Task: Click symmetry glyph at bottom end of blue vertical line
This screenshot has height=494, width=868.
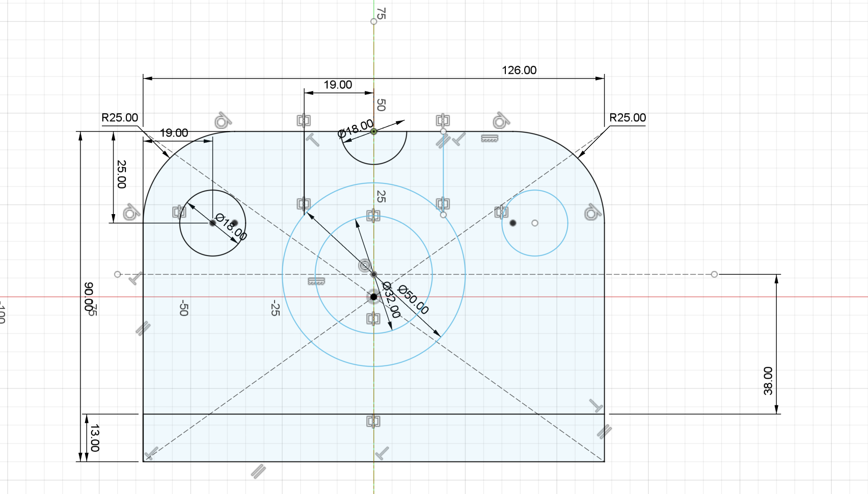Action: pos(443,204)
